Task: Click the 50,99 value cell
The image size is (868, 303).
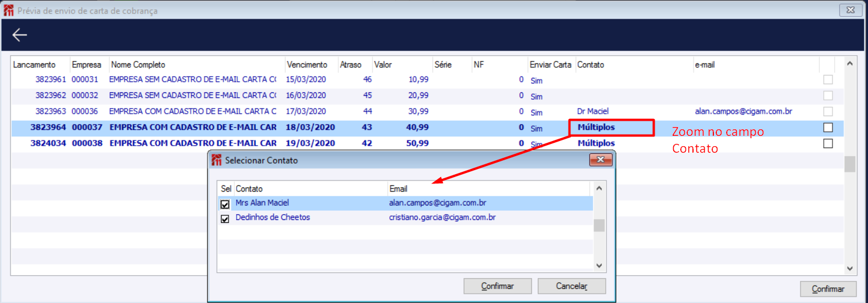Action: [x=417, y=143]
